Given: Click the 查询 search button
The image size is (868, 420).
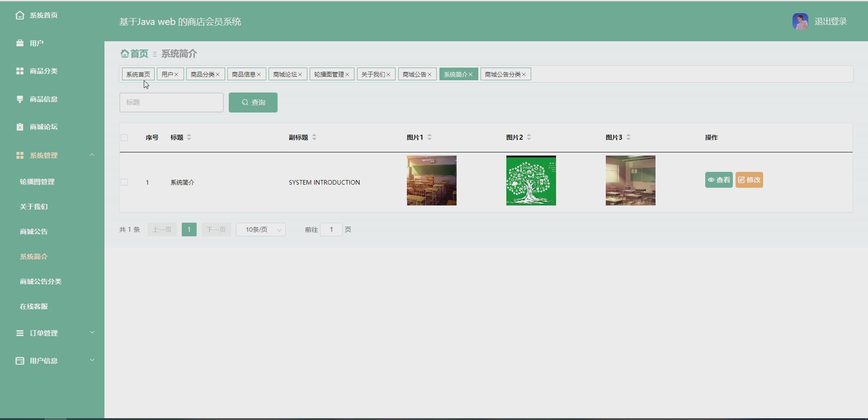Looking at the screenshot, I should point(253,102).
